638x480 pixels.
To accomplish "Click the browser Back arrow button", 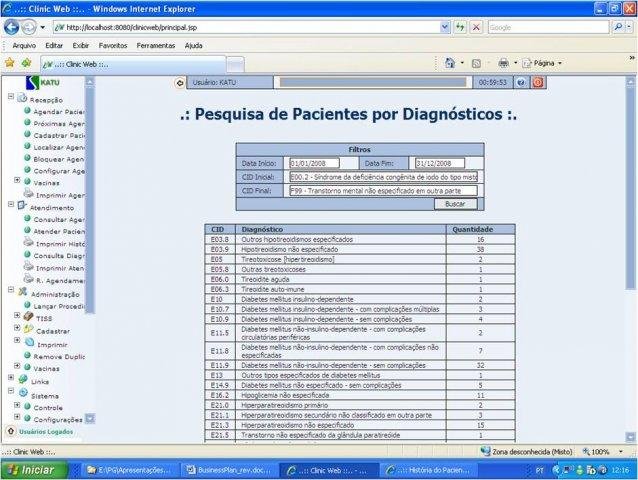I will [x=11, y=27].
